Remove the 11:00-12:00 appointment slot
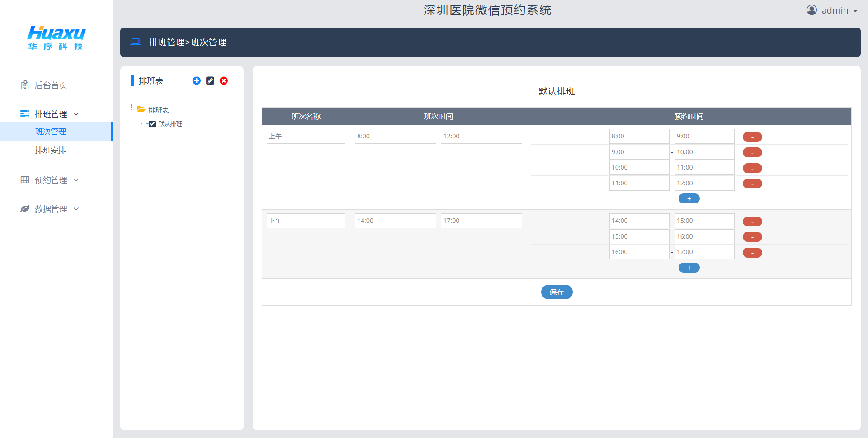 [x=752, y=184]
